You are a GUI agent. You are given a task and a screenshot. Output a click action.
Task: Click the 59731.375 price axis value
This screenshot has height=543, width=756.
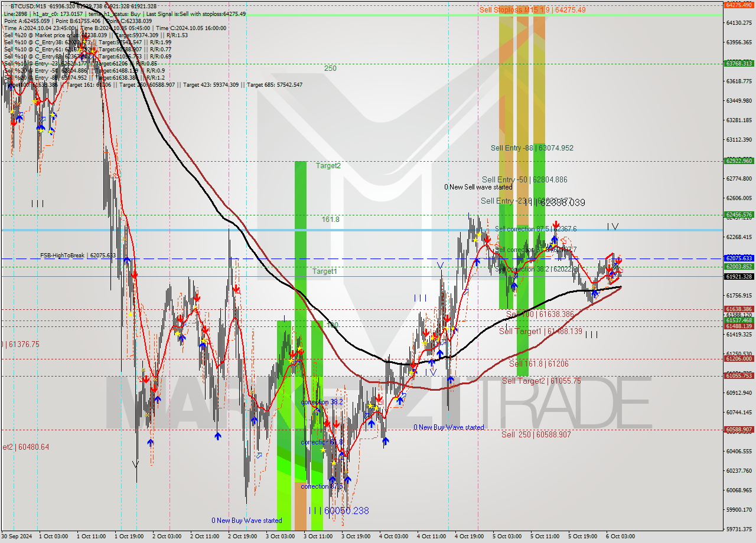tap(739, 529)
